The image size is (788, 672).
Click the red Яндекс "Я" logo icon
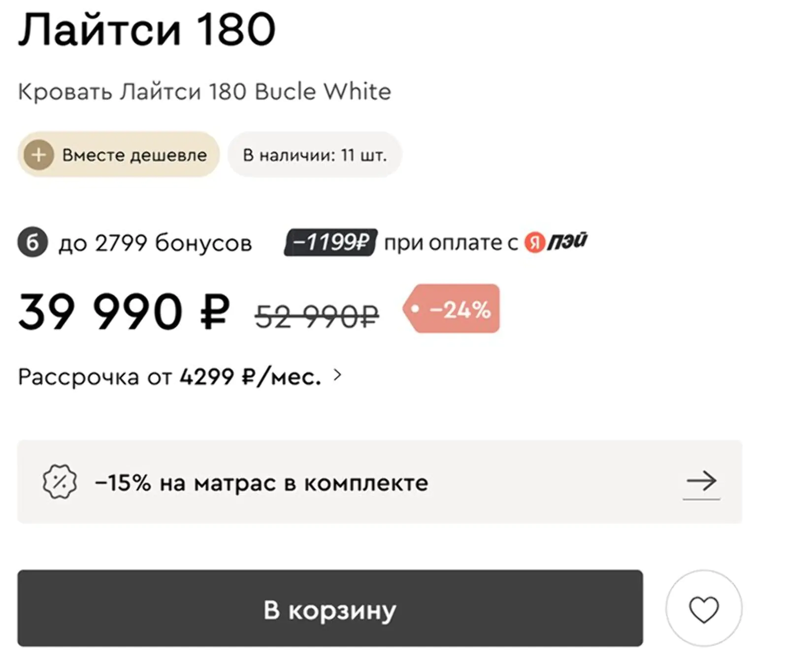tap(534, 242)
